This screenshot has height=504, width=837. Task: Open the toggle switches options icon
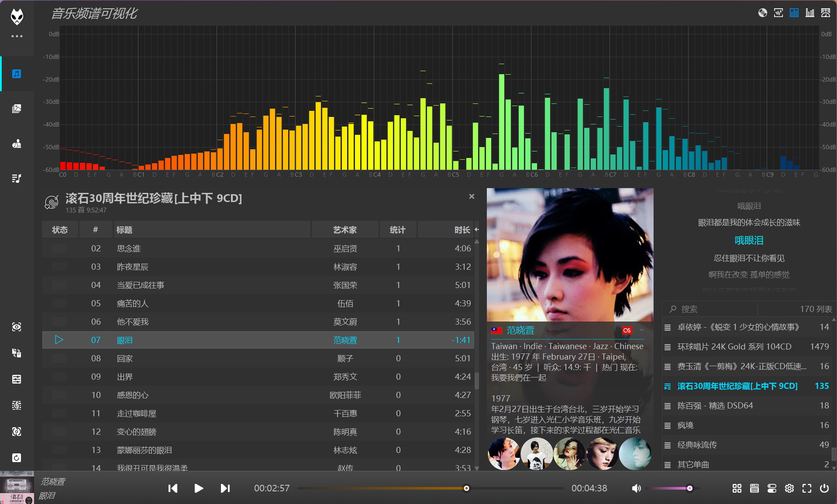pos(772,488)
